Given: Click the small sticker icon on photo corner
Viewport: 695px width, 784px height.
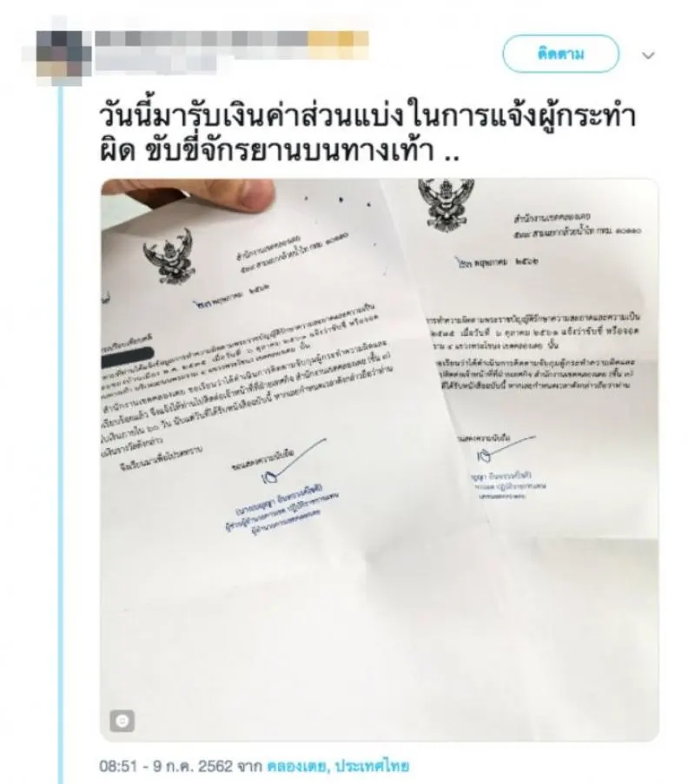Looking at the screenshot, I should [x=122, y=721].
